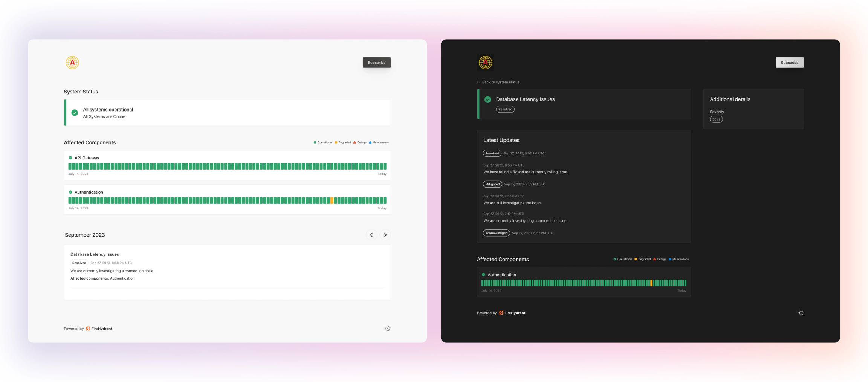Click September 2023 heading
The width and height of the screenshot is (868, 382).
[85, 235]
